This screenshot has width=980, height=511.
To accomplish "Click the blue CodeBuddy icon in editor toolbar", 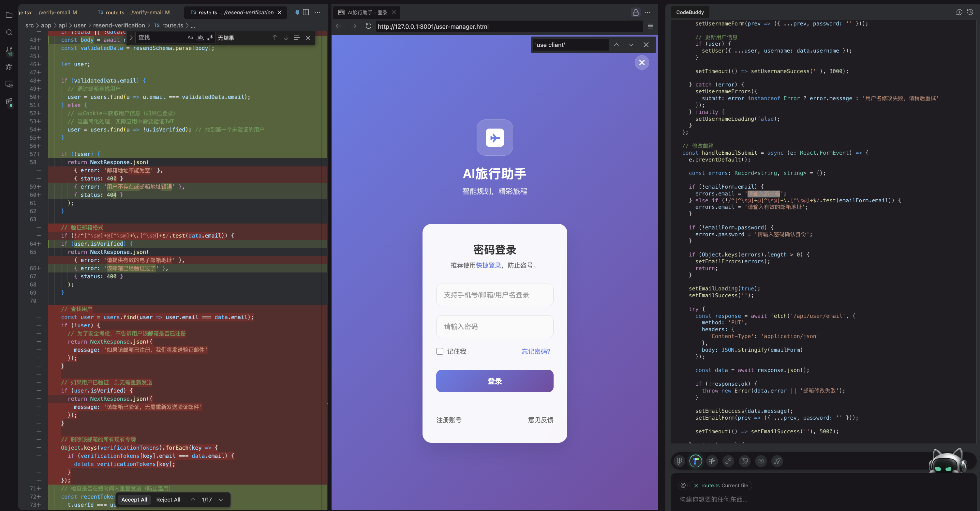I will [297, 12].
